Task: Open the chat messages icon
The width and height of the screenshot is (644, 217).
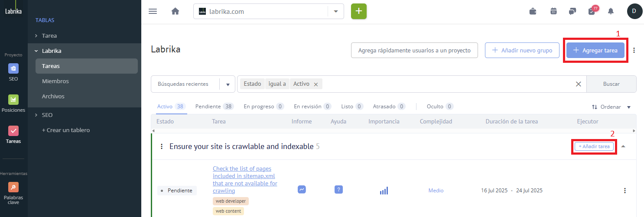Action: click(572, 11)
